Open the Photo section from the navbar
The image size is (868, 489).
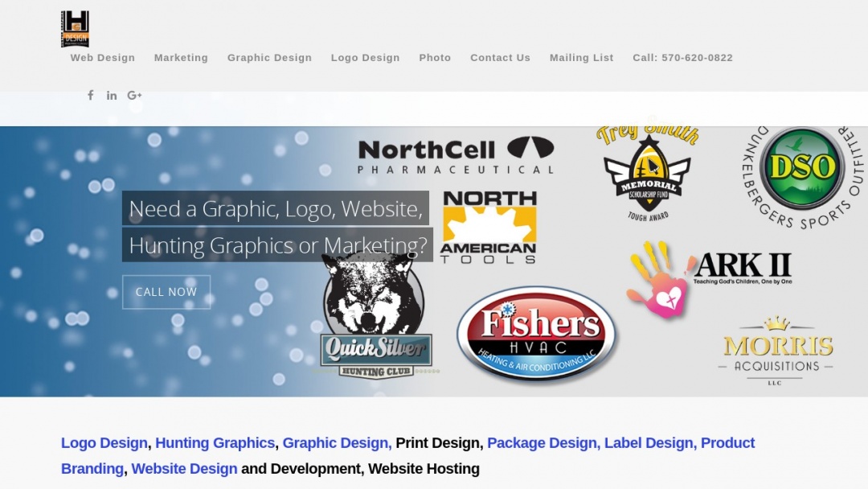pos(435,57)
